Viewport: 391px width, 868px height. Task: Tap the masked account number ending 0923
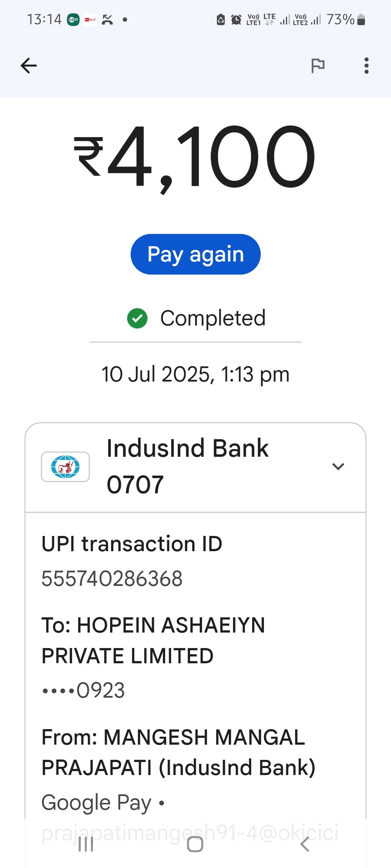point(83,690)
